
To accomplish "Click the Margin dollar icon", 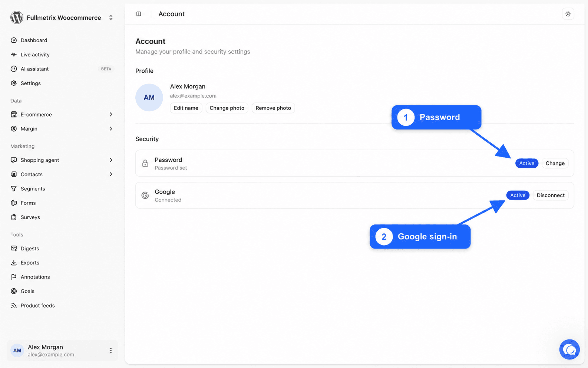I will pyautogui.click(x=14, y=129).
